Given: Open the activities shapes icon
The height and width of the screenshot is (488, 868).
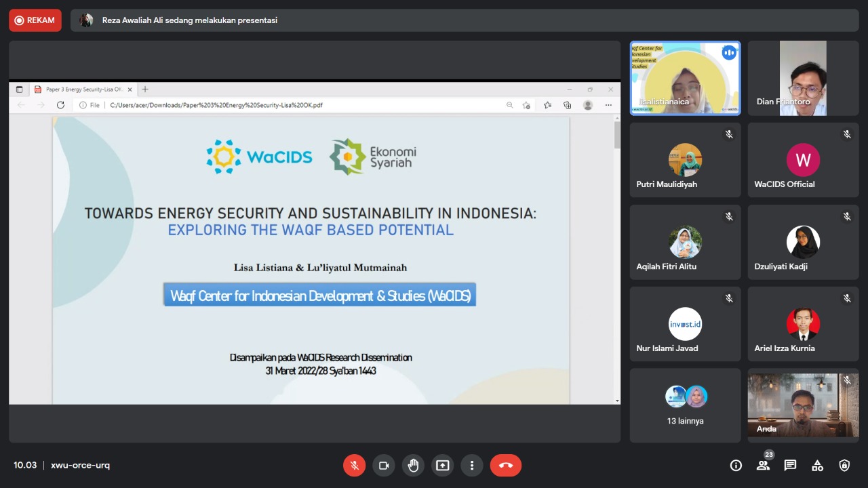Looking at the screenshot, I should coord(817,466).
